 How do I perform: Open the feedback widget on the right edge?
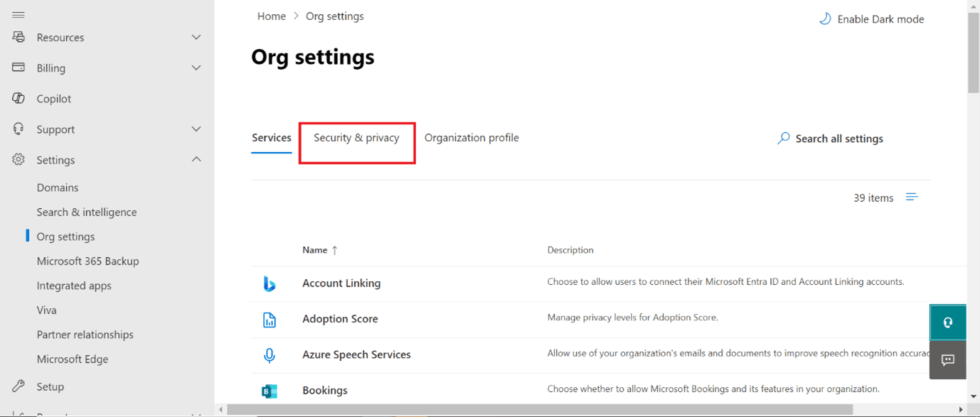[947, 360]
